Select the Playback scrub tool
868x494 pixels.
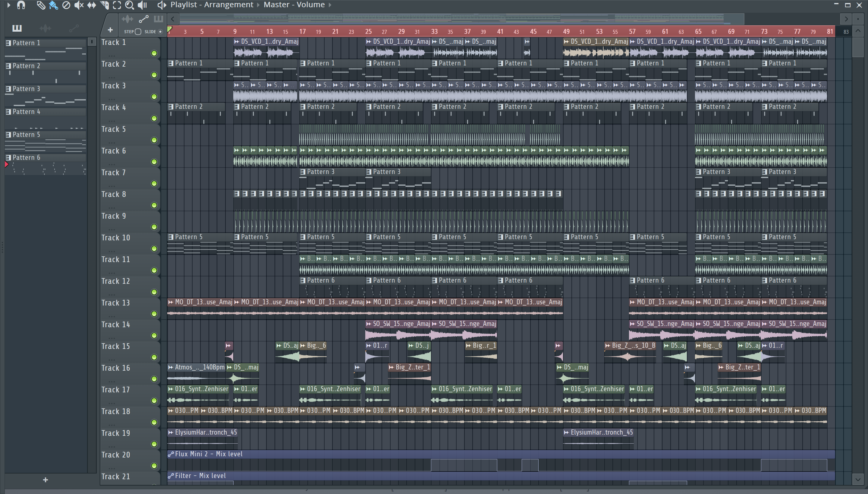point(142,5)
